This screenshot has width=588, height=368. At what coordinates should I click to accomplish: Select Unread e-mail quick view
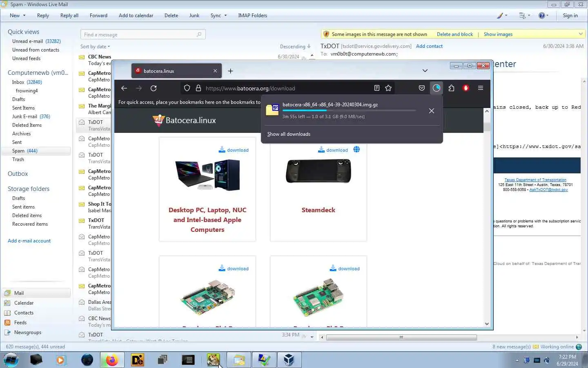(x=36, y=41)
